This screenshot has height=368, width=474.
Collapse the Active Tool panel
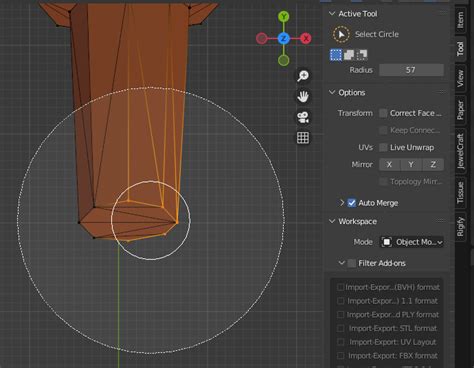click(x=332, y=14)
